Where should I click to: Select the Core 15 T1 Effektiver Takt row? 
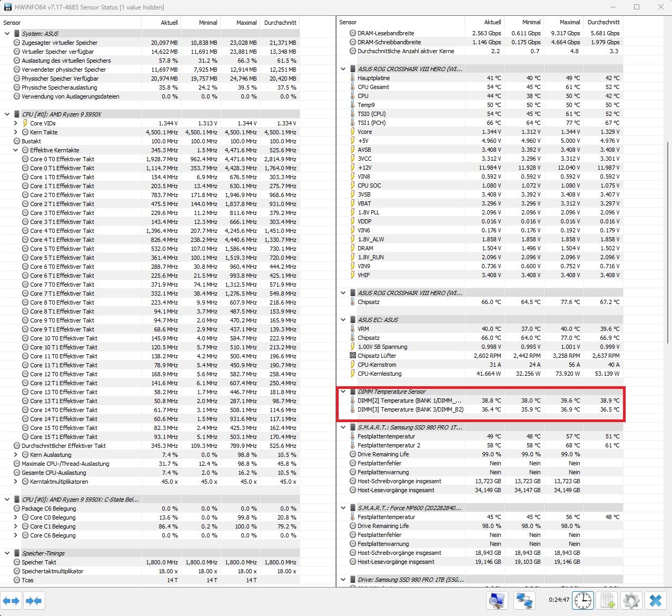pos(150,437)
